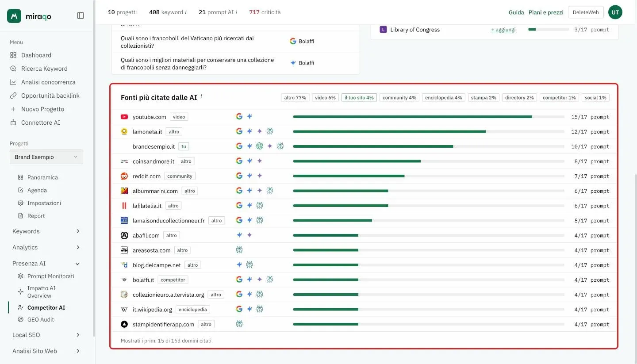Click the miraqo logo icon
This screenshot has height=364, width=637.
(x=14, y=16)
